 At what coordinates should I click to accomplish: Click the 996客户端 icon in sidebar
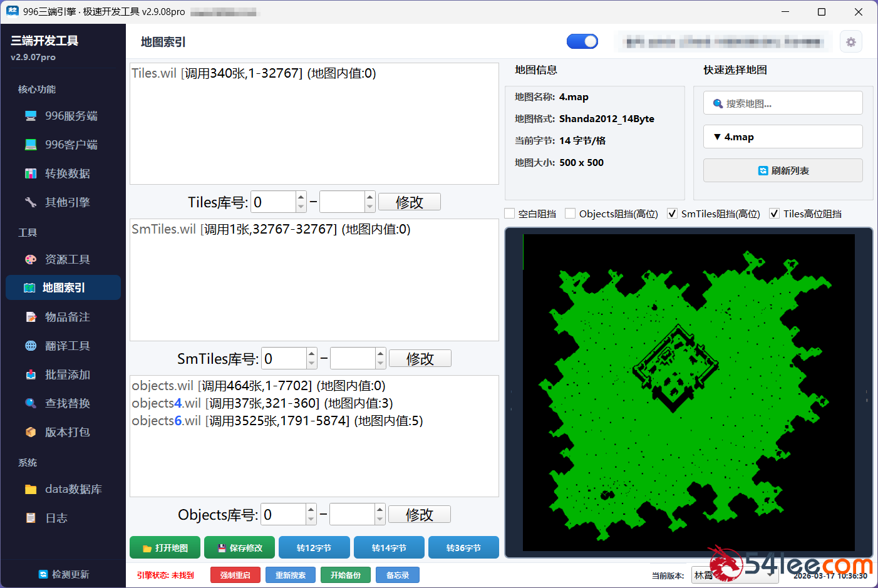point(31,145)
